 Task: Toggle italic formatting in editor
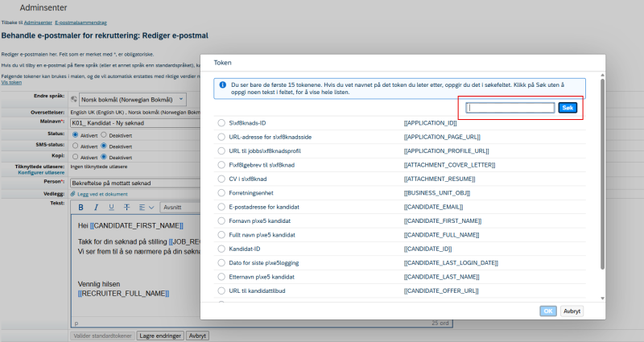(96, 208)
